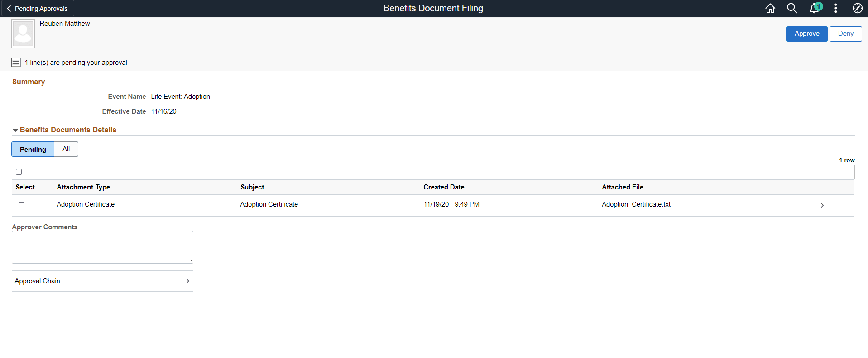
Task: Click the Select column header
Action: point(25,187)
